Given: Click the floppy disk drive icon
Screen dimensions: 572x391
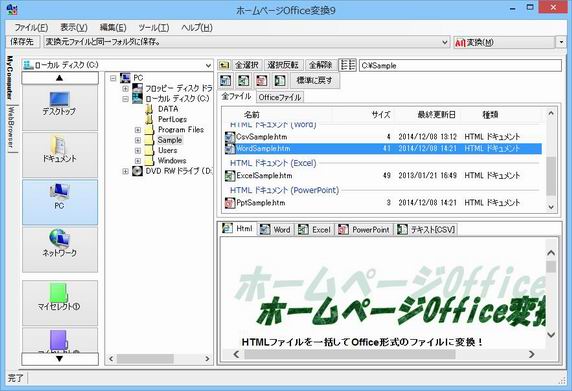Looking at the screenshot, I should coord(137,88).
